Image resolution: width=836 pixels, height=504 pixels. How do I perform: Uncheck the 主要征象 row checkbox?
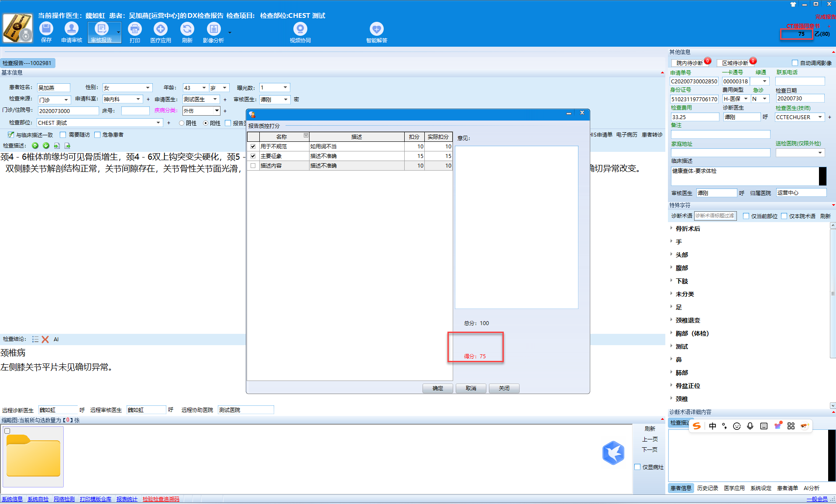coord(253,156)
